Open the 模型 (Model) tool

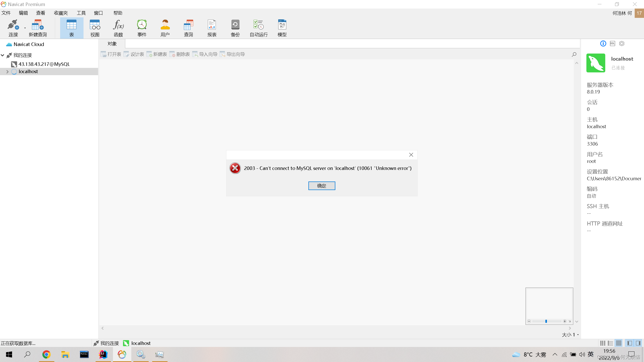(x=282, y=27)
